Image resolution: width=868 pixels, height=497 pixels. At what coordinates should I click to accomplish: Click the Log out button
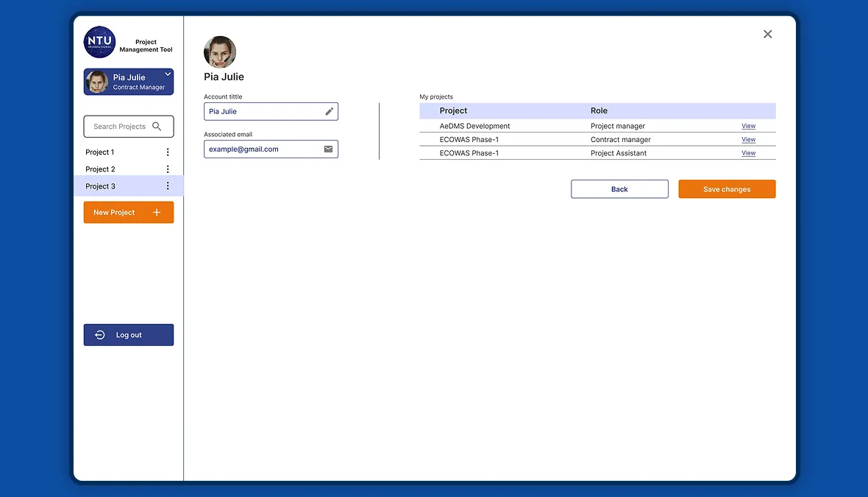point(129,335)
